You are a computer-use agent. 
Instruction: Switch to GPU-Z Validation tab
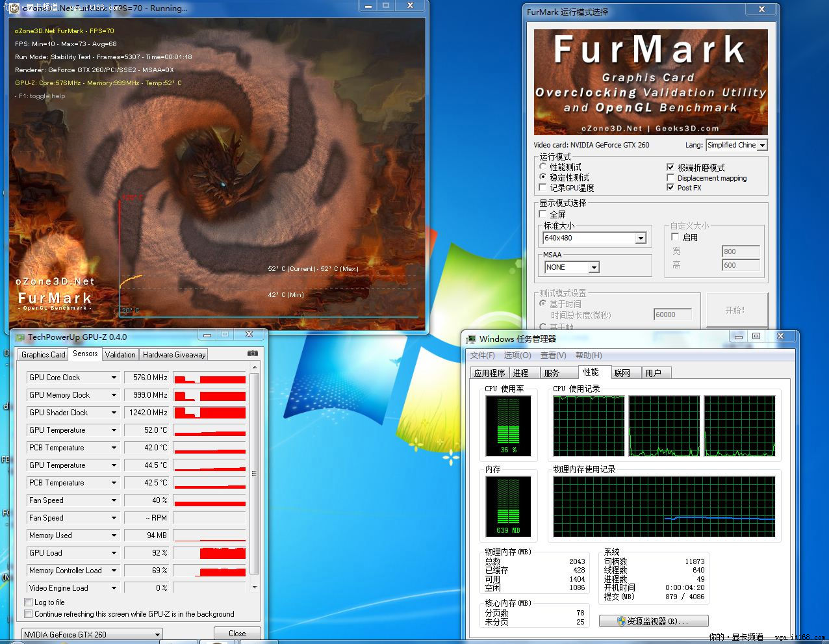point(120,355)
